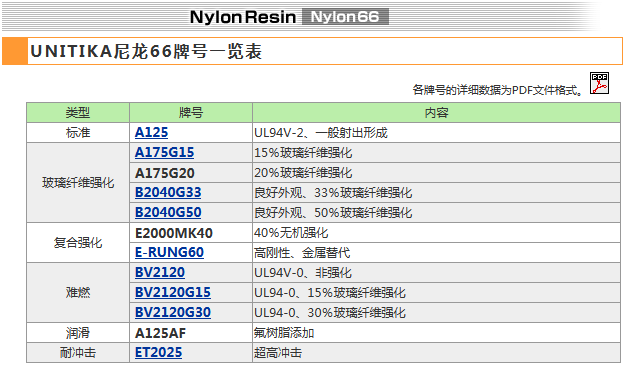623x365 pixels.
Task: Click the 牌号 column header
Action: pyautogui.click(x=191, y=113)
